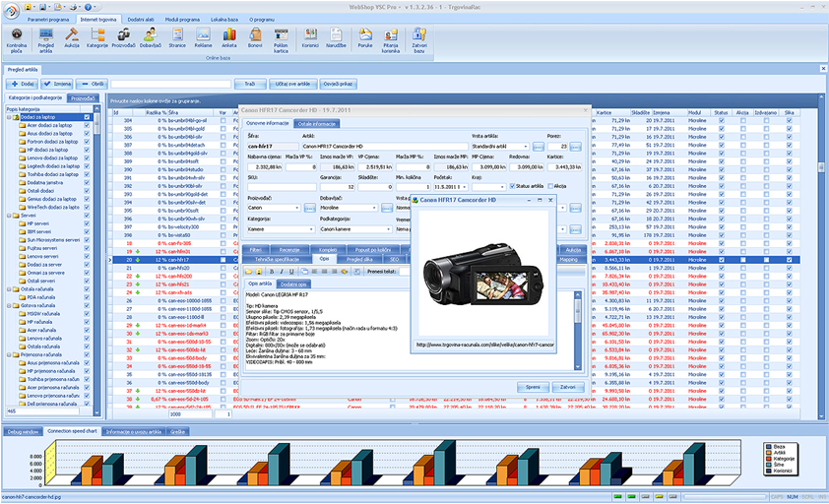The height and width of the screenshot is (504, 829).
Task: Click the Dodaj button
Action: pos(23,84)
